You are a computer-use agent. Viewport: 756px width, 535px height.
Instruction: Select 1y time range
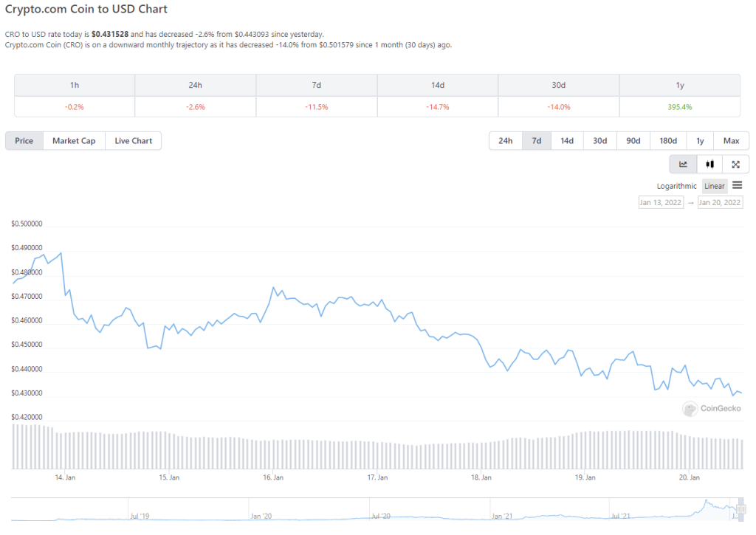[x=700, y=141]
